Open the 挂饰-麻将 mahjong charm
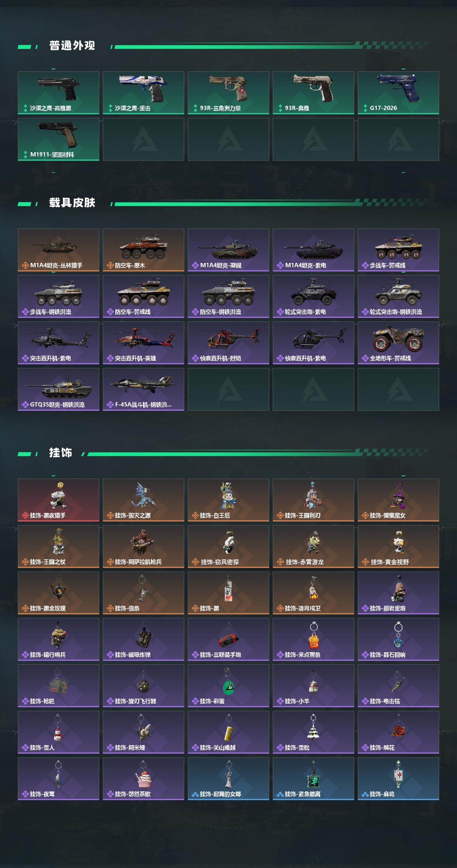Screen dimensions: 457x868 [398, 779]
